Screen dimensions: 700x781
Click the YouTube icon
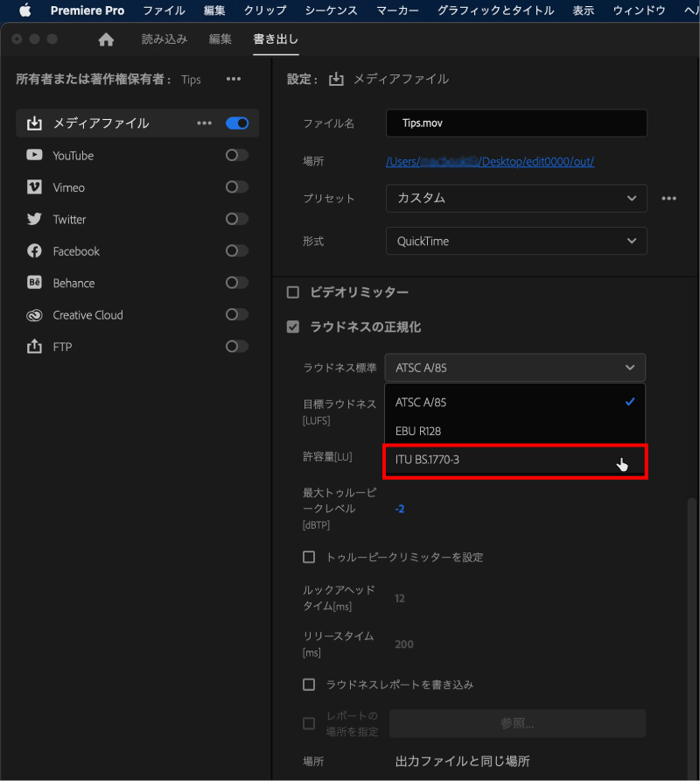click(x=34, y=155)
